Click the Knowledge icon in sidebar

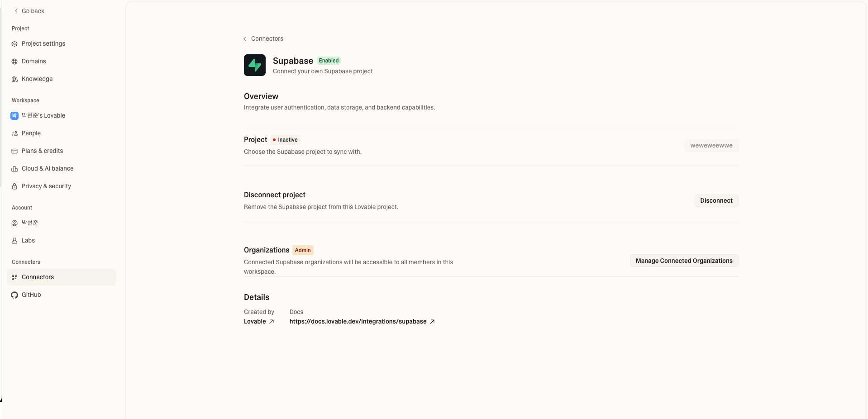(14, 79)
